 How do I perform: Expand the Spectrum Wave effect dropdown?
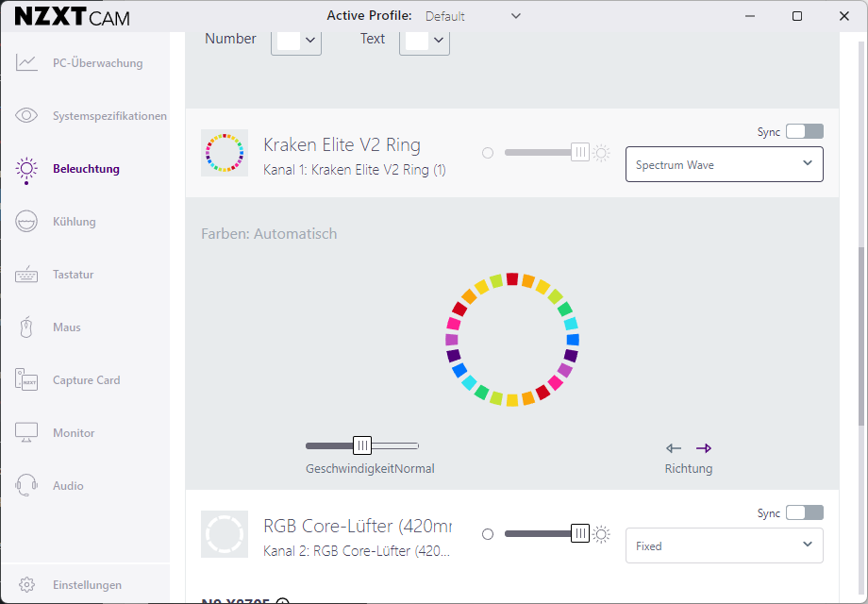click(x=724, y=164)
